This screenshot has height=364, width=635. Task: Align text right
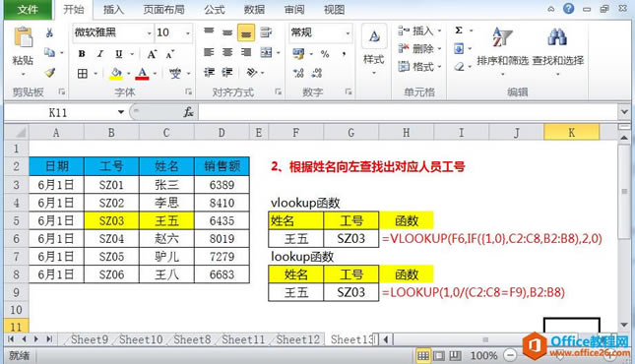click(246, 52)
